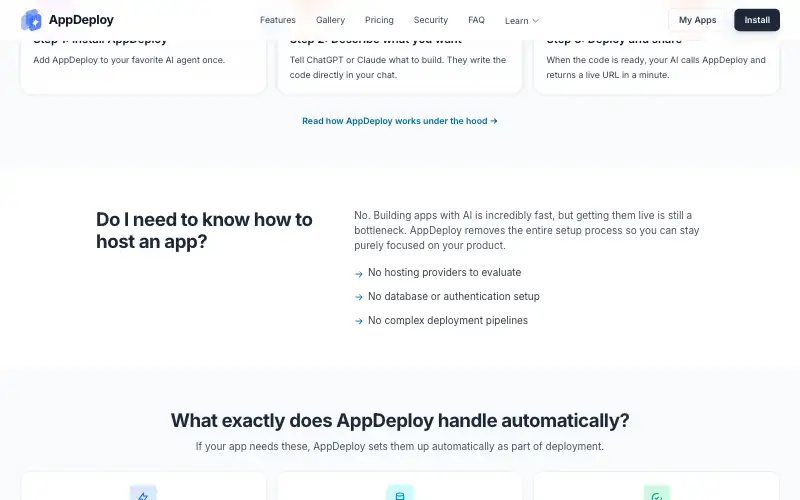The image size is (800, 500).
Task: Select 'When the code is ready' description text
Action: click(x=656, y=67)
